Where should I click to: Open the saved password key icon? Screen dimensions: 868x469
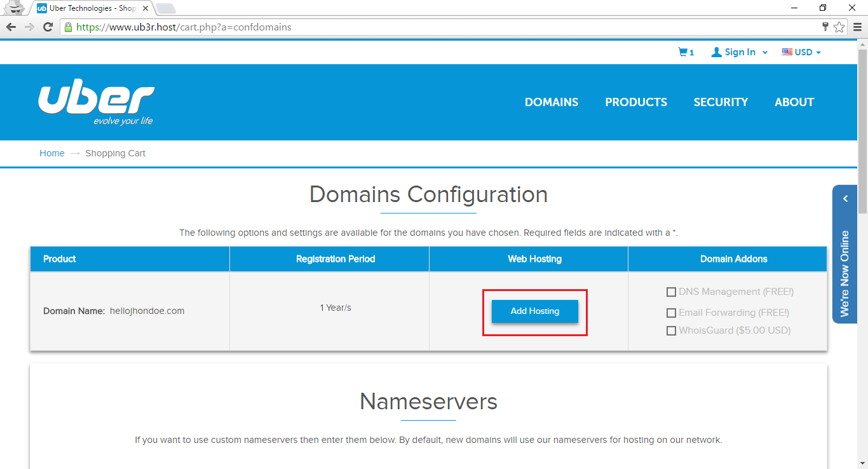click(x=825, y=27)
